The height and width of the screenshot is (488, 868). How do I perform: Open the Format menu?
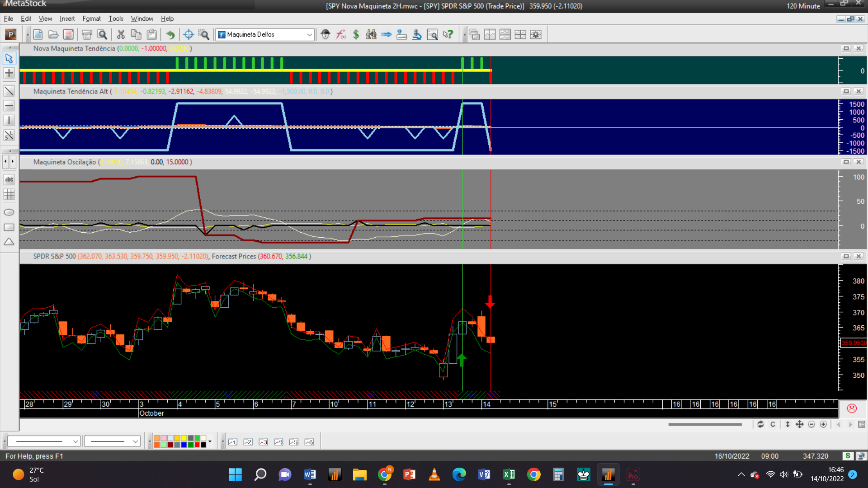pyautogui.click(x=91, y=19)
